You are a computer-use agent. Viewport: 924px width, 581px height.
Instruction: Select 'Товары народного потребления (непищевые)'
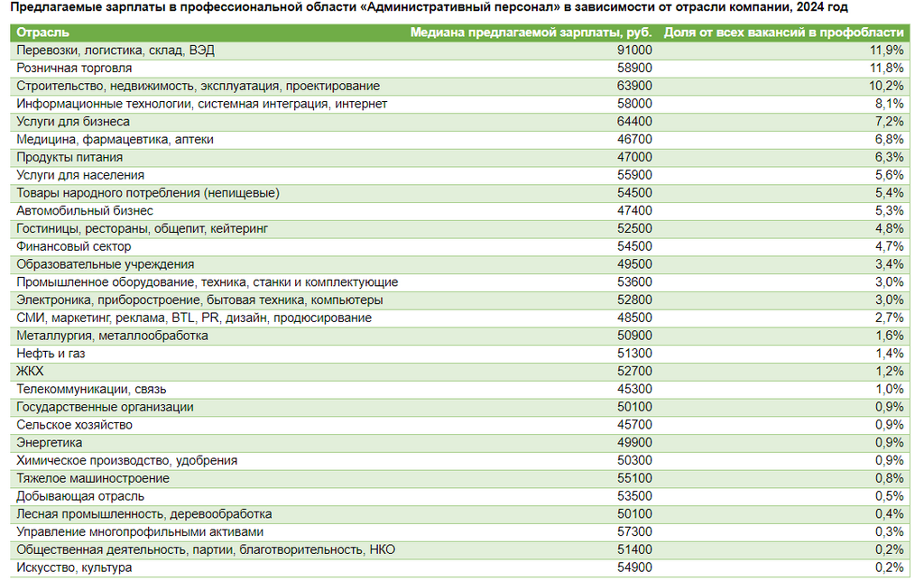click(x=148, y=193)
